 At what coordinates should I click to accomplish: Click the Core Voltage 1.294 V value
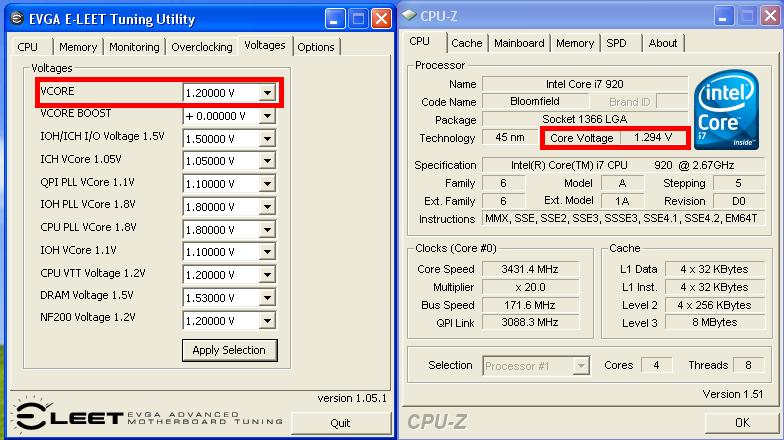click(x=653, y=138)
